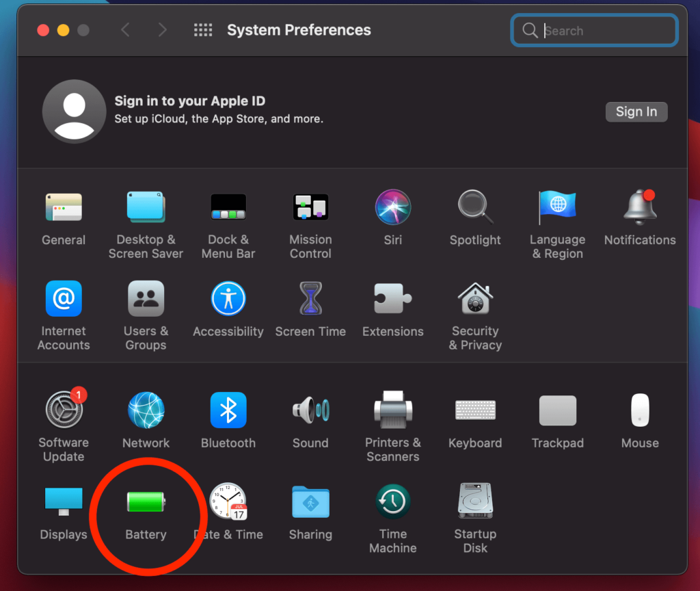Open the Network preferences pane
Screen dimensions: 700x591
pos(146,410)
